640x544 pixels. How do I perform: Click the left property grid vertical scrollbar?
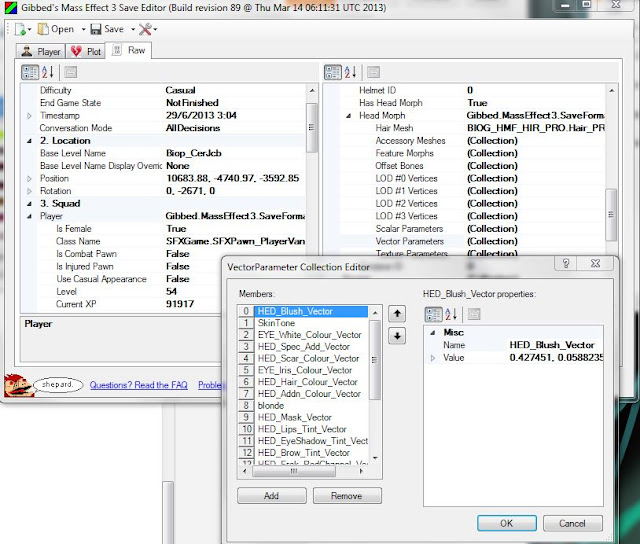pos(312,127)
